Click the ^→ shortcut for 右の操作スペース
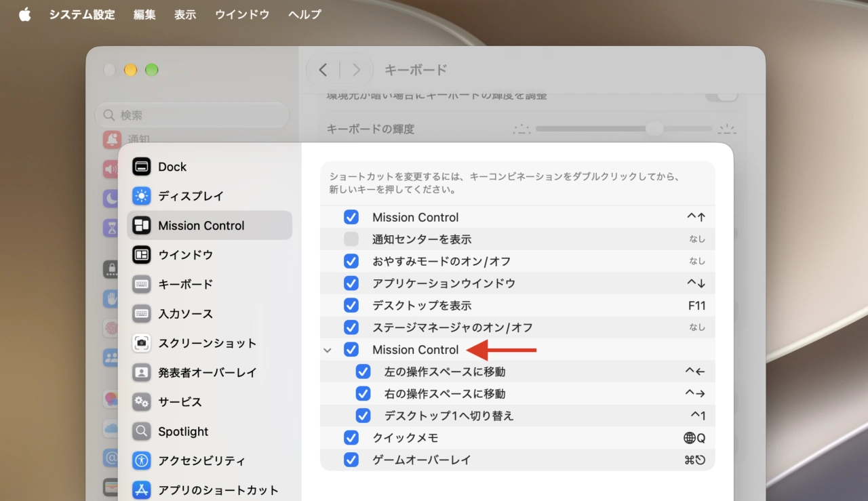This screenshot has width=868, height=501. (696, 393)
